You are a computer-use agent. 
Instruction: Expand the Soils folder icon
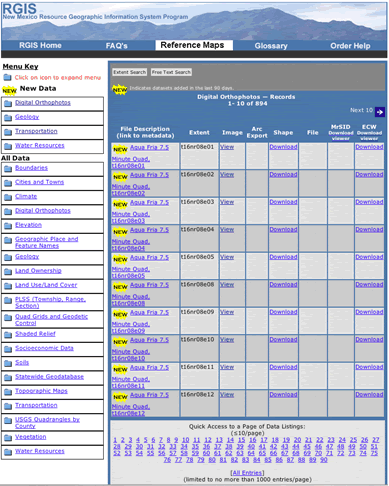(x=8, y=363)
